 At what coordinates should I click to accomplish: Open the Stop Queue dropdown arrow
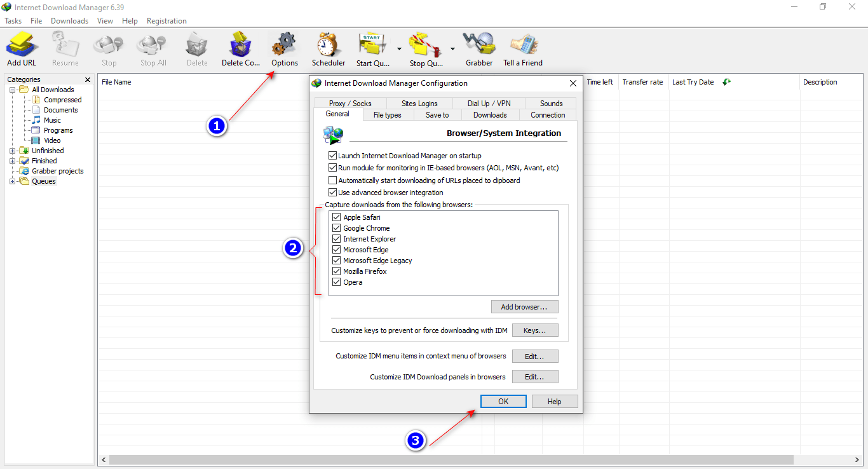click(452, 48)
